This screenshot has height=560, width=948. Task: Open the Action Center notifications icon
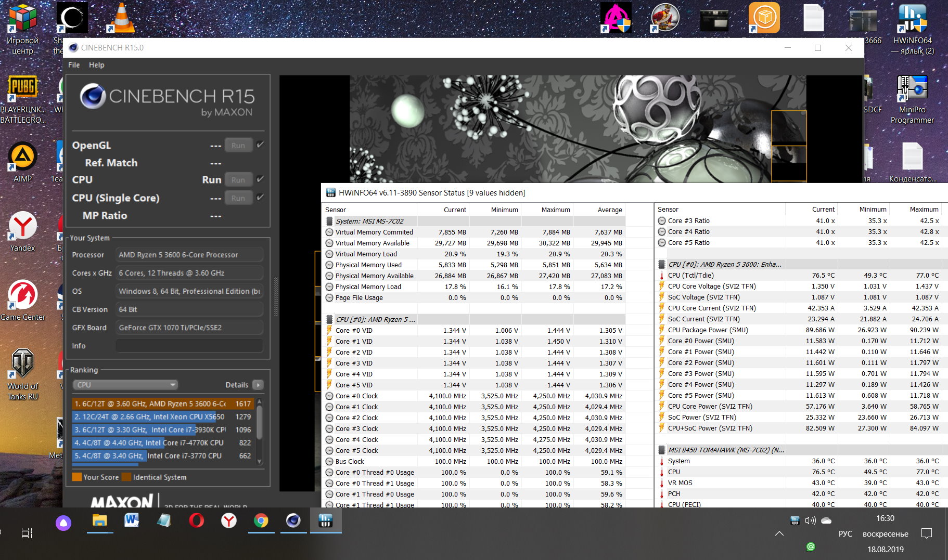[x=927, y=533]
